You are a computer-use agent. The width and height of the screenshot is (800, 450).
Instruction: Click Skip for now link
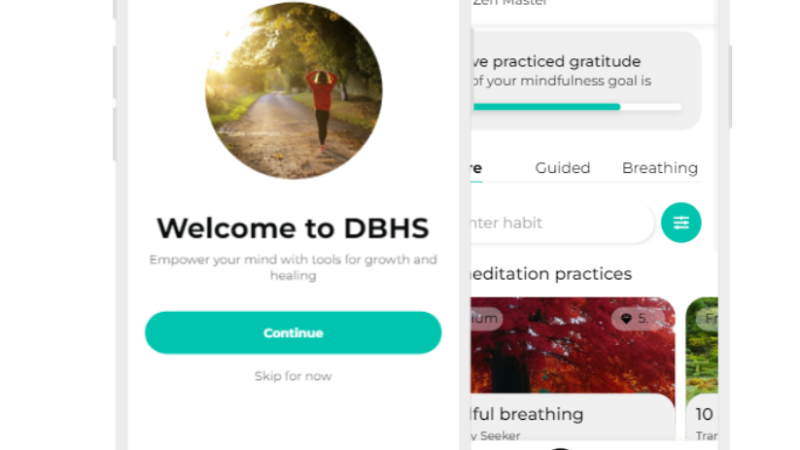coord(293,376)
